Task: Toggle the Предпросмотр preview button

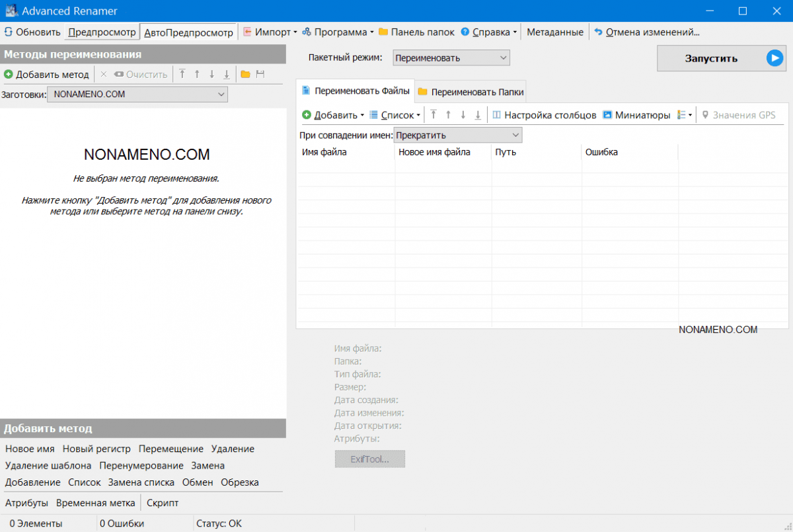Action: click(x=102, y=32)
